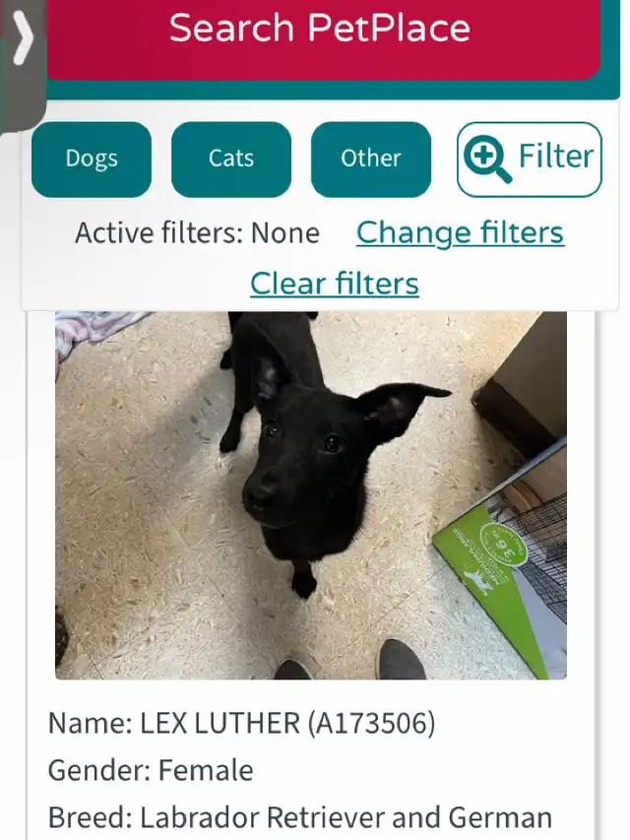
Task: Expand the side panel chevron arrow
Action: (23, 38)
